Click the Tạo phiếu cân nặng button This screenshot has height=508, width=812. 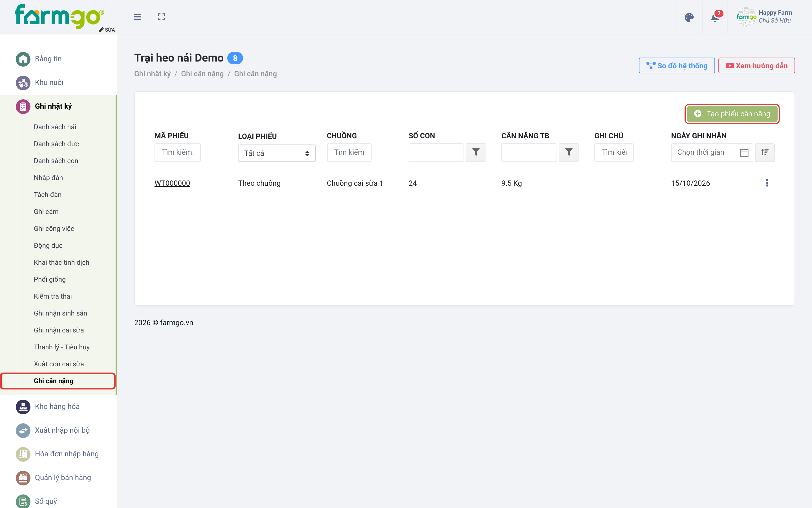[x=732, y=114]
